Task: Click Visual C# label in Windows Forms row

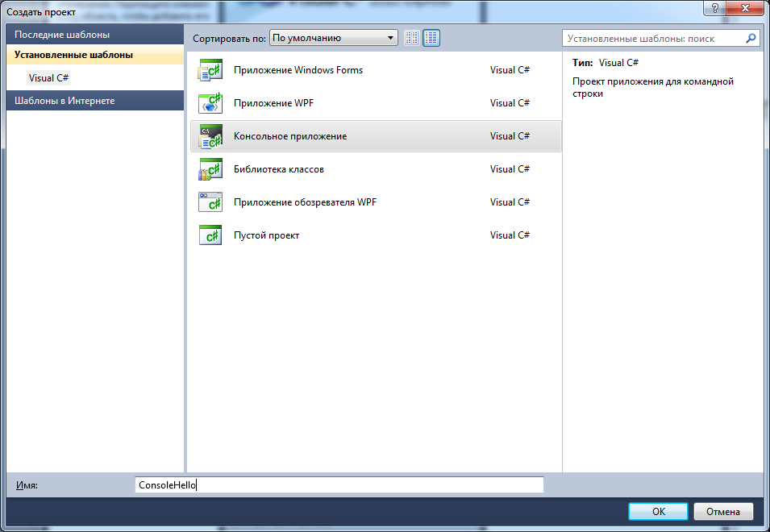Action: pos(510,70)
